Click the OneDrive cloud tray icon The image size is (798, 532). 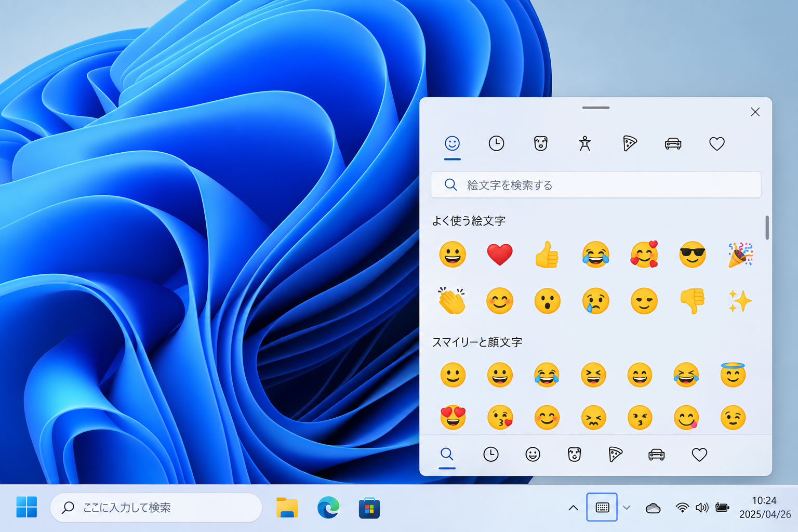[x=653, y=508]
